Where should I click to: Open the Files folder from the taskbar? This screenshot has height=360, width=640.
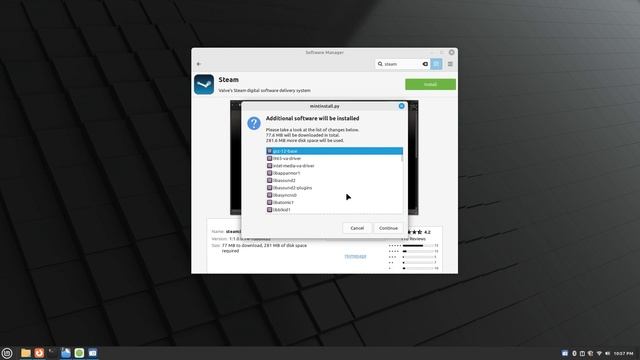pyautogui.click(x=26, y=353)
